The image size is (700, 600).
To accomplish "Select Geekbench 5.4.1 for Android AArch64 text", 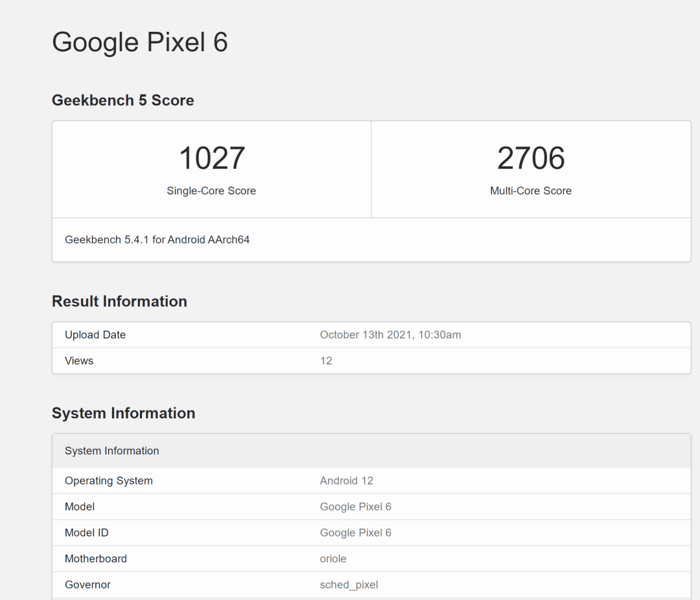I will tap(157, 240).
